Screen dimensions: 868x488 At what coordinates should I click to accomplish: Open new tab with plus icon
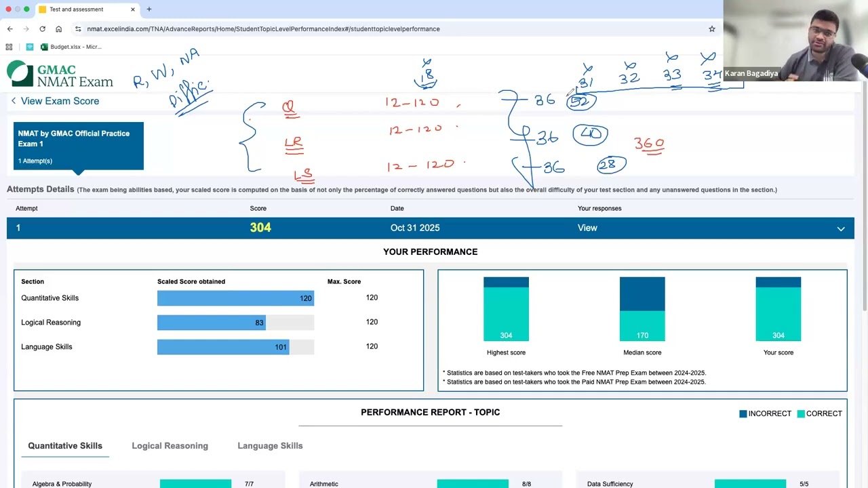[149, 9]
